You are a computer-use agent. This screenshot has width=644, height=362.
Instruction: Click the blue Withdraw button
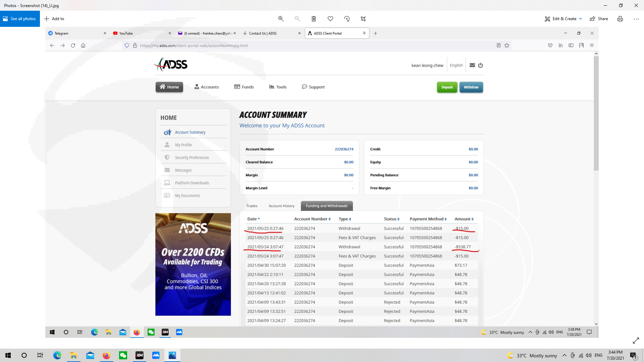(471, 87)
